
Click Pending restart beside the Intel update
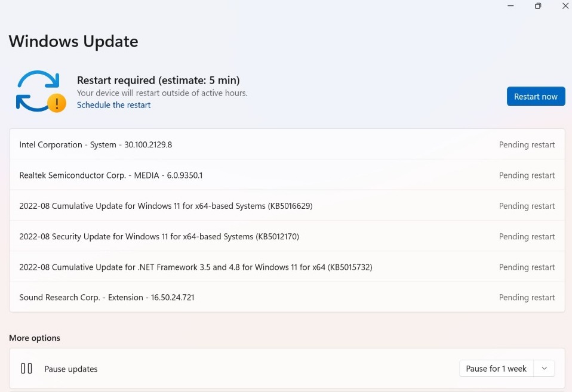[527, 144]
